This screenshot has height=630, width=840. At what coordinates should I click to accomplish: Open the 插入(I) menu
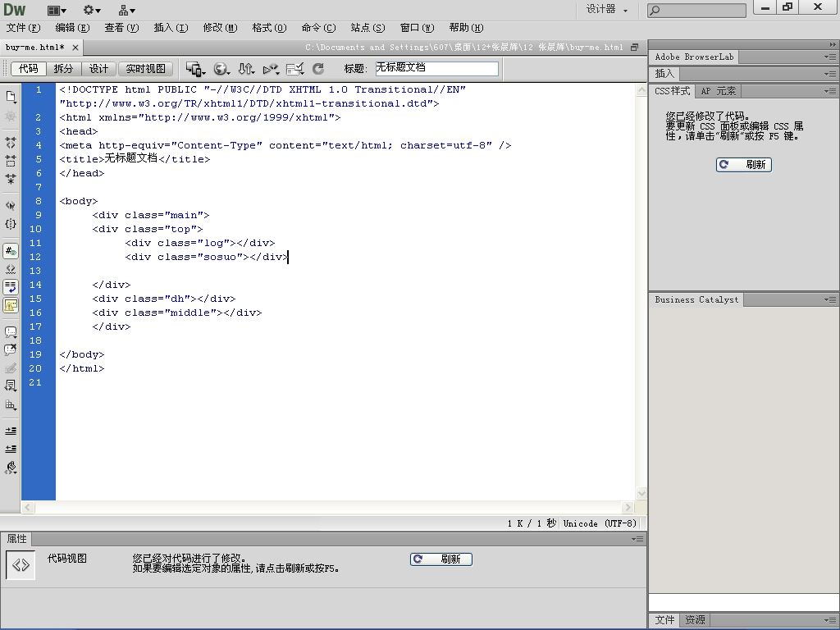[171, 28]
